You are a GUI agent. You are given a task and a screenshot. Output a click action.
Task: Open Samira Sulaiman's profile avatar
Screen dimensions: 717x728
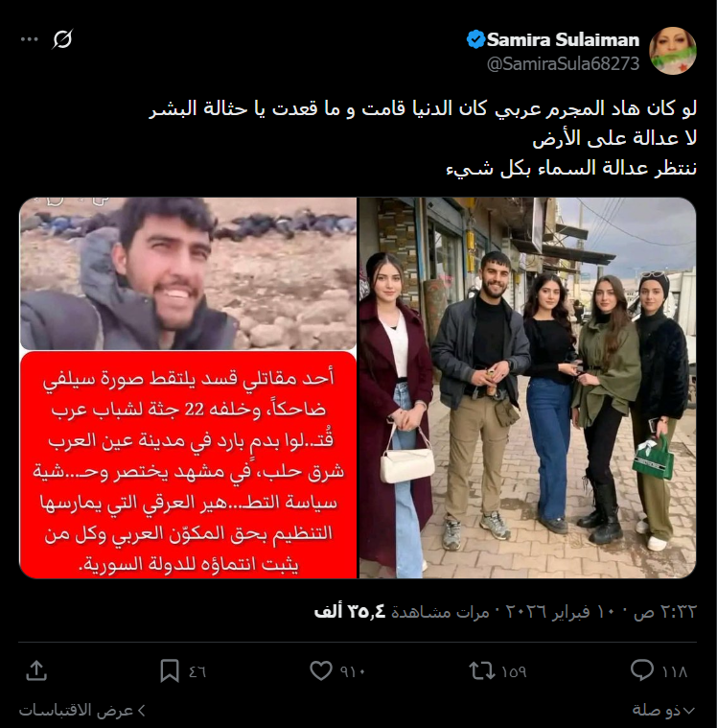[673, 51]
